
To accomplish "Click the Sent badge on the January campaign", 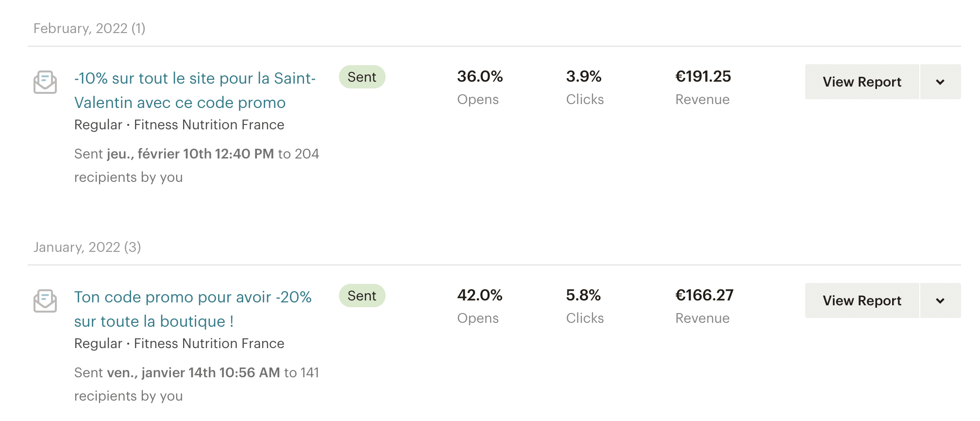I will coord(362,296).
